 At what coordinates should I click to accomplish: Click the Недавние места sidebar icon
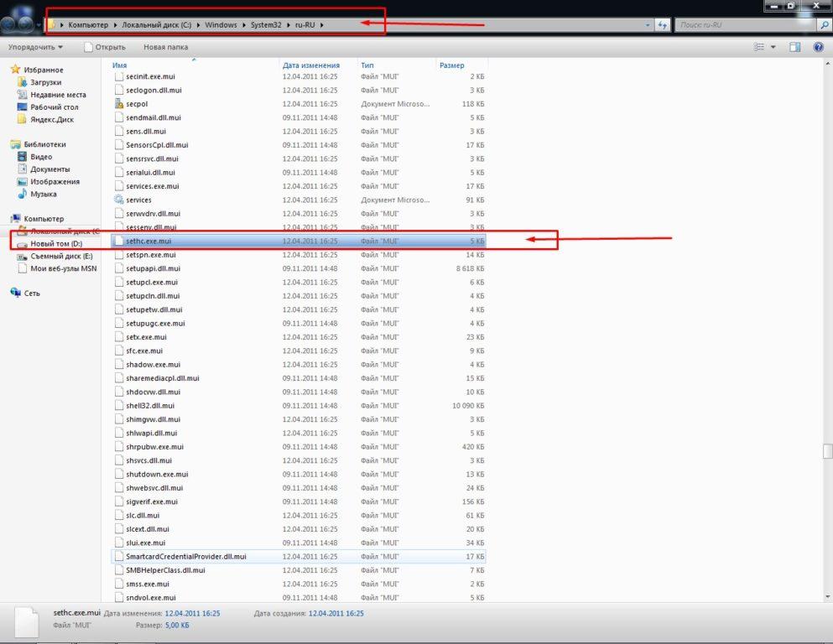tap(22, 95)
